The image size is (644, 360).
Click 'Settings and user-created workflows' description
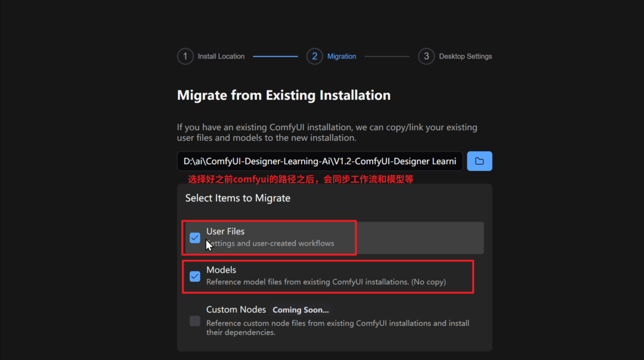270,243
